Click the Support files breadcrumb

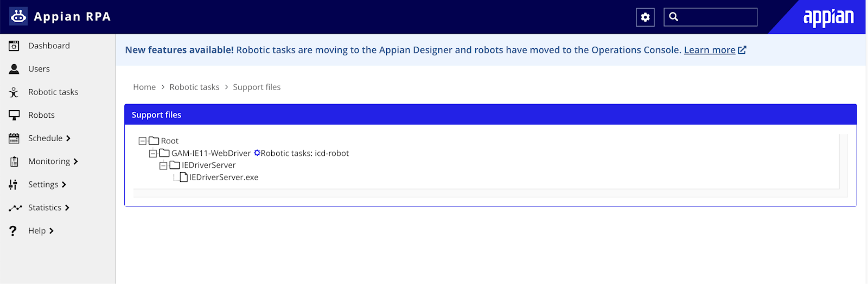coord(257,87)
